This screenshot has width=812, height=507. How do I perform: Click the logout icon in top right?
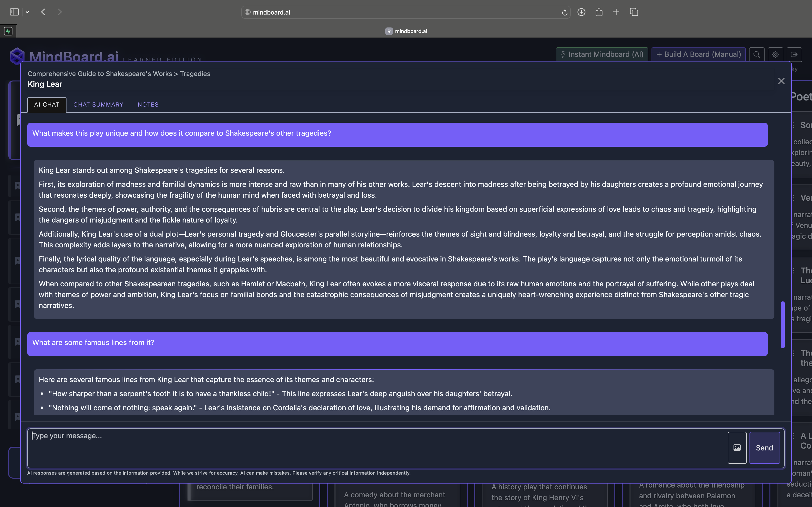(x=794, y=55)
